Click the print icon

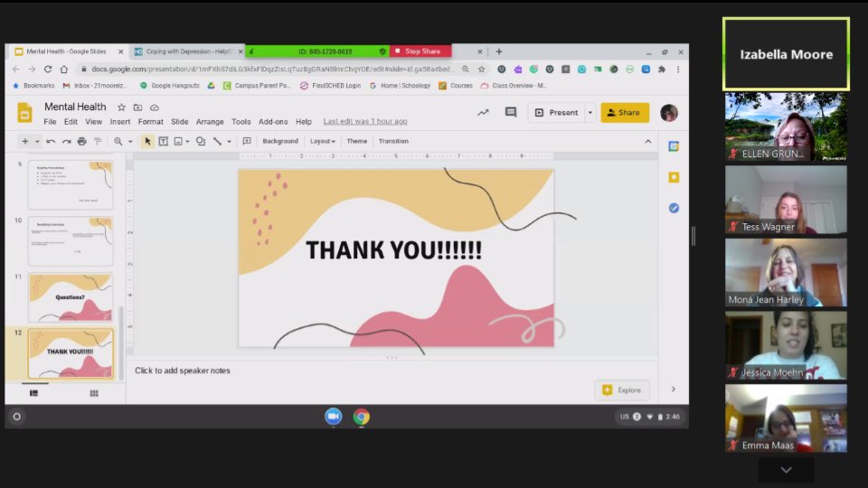click(82, 141)
